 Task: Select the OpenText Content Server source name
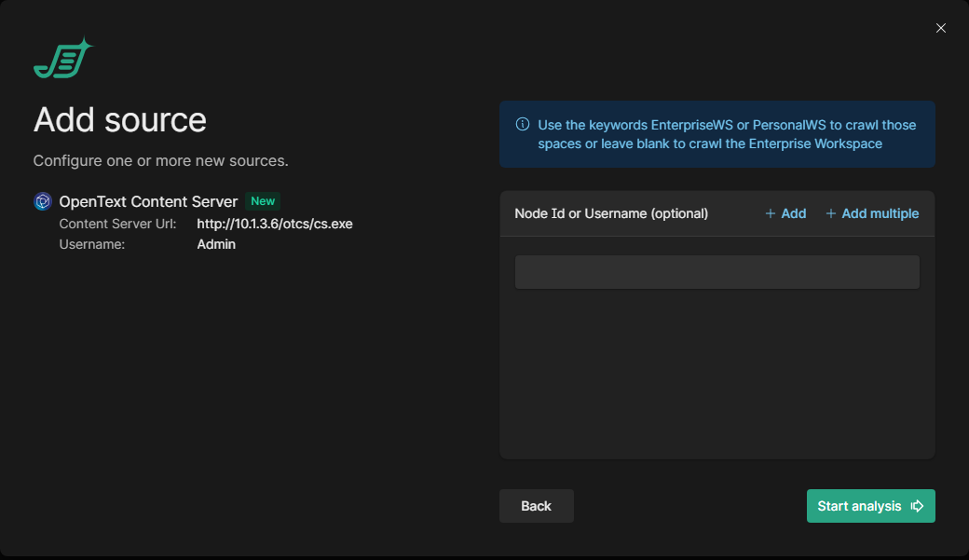click(x=148, y=201)
